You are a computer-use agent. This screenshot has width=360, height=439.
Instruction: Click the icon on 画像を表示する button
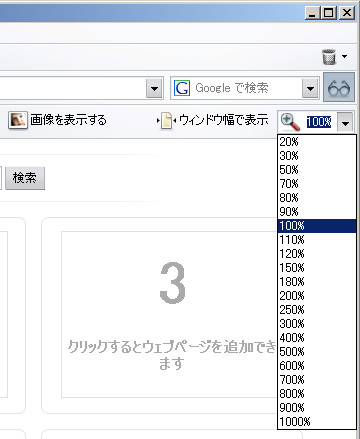tap(18, 120)
